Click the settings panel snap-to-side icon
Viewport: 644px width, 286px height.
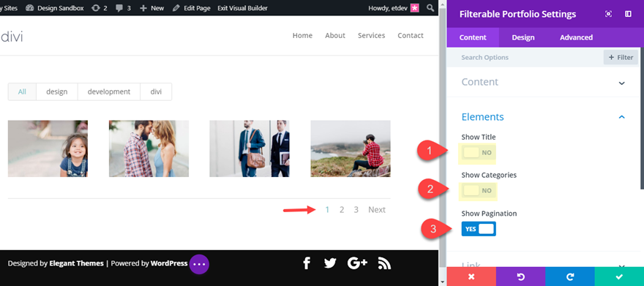tap(628, 14)
